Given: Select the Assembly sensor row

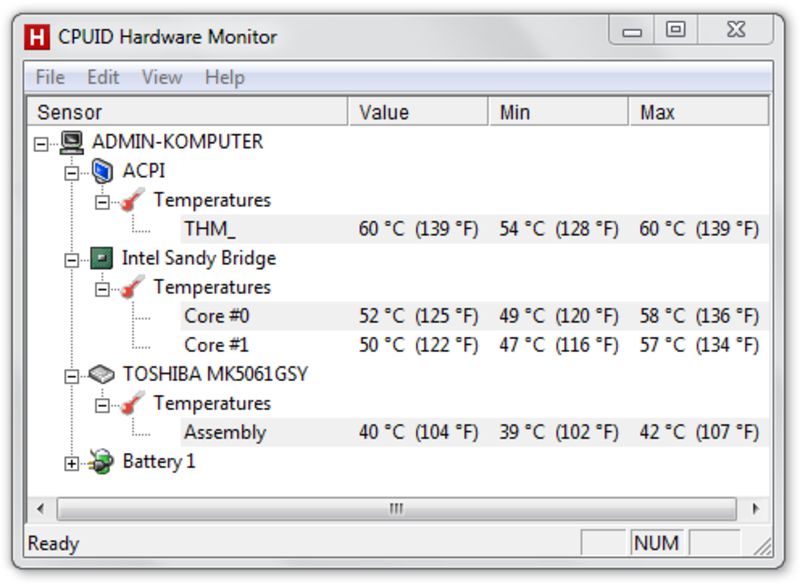Looking at the screenshot, I should pos(474,433).
